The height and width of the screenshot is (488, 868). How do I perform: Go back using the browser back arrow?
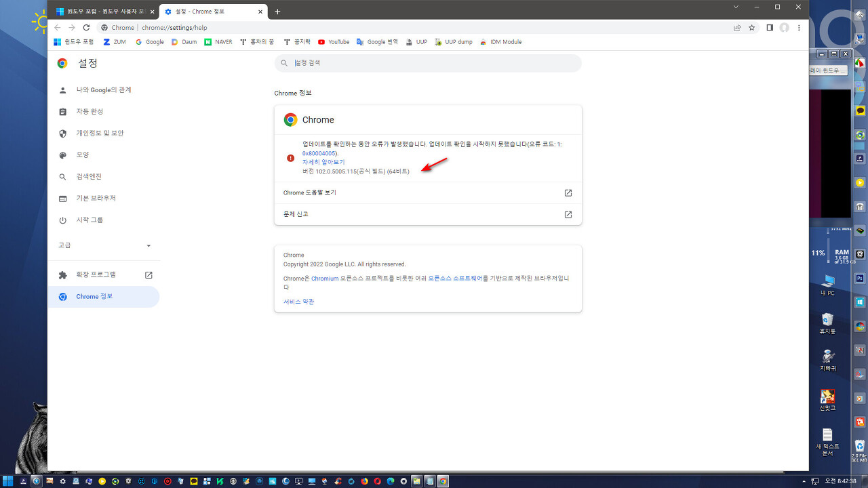[x=58, y=28]
